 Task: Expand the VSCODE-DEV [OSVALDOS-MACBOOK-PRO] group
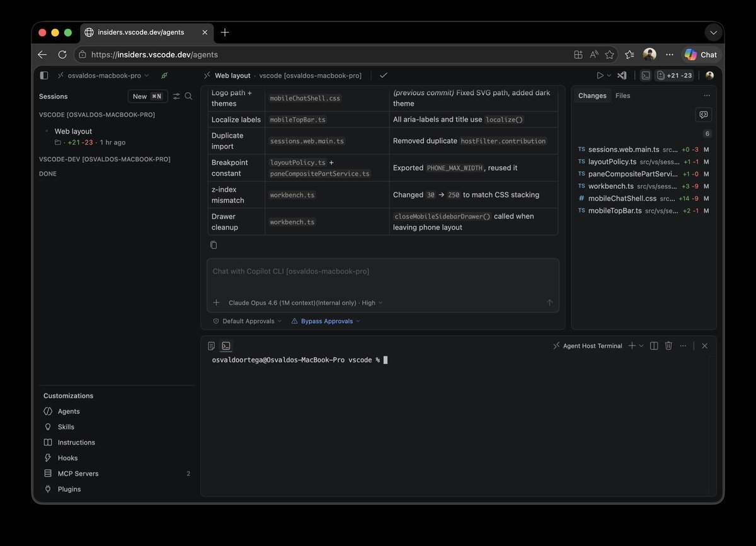pyautogui.click(x=105, y=159)
